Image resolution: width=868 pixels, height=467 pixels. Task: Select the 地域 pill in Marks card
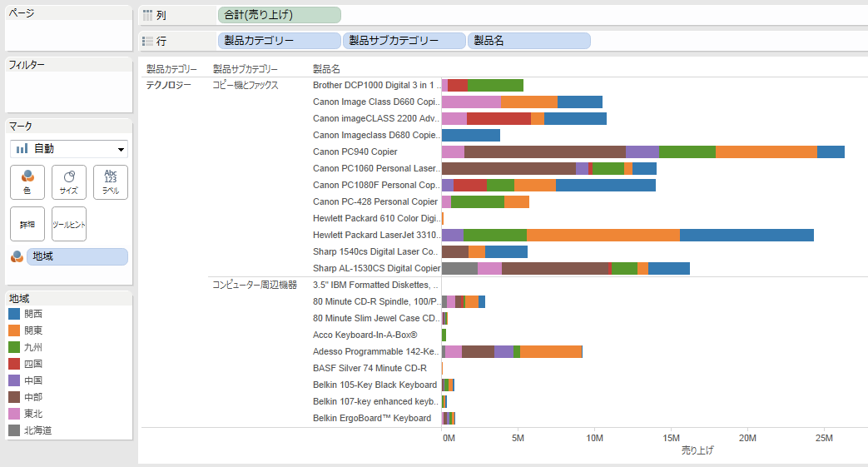77,256
